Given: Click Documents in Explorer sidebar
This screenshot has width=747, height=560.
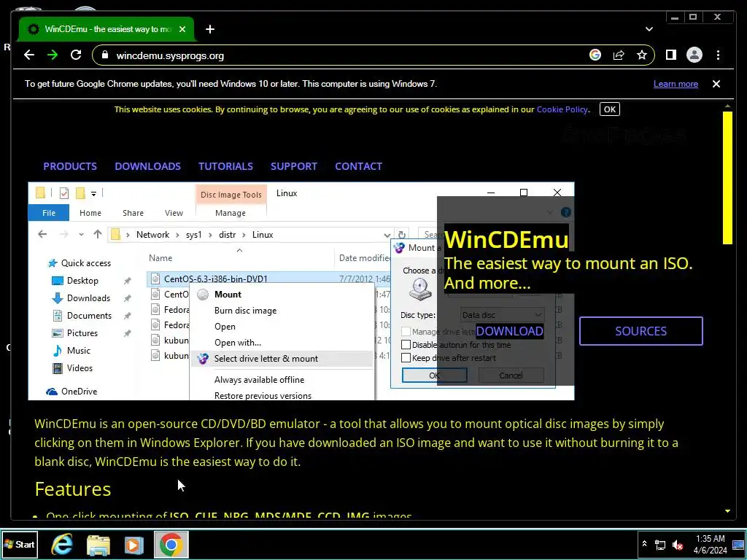Looking at the screenshot, I should tap(89, 315).
